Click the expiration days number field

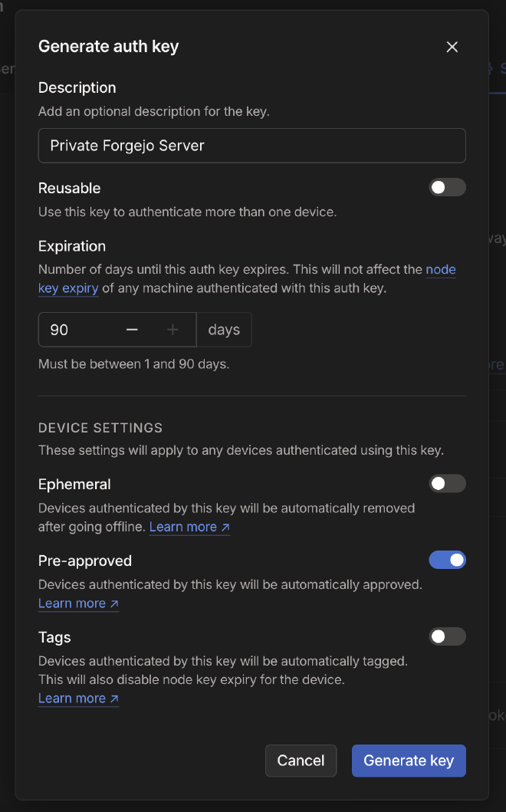(77, 330)
